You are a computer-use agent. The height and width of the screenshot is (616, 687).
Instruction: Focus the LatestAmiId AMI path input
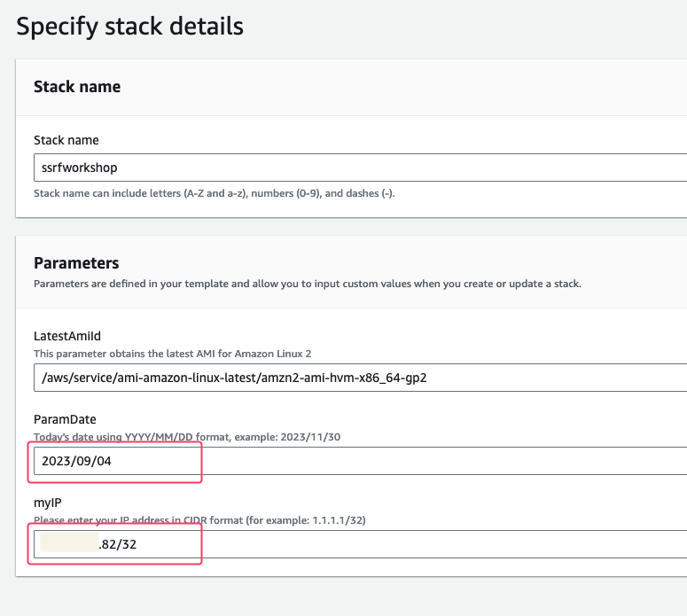point(355,377)
